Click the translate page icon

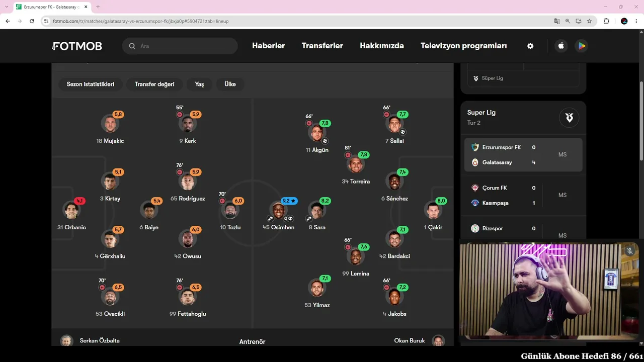click(x=557, y=21)
